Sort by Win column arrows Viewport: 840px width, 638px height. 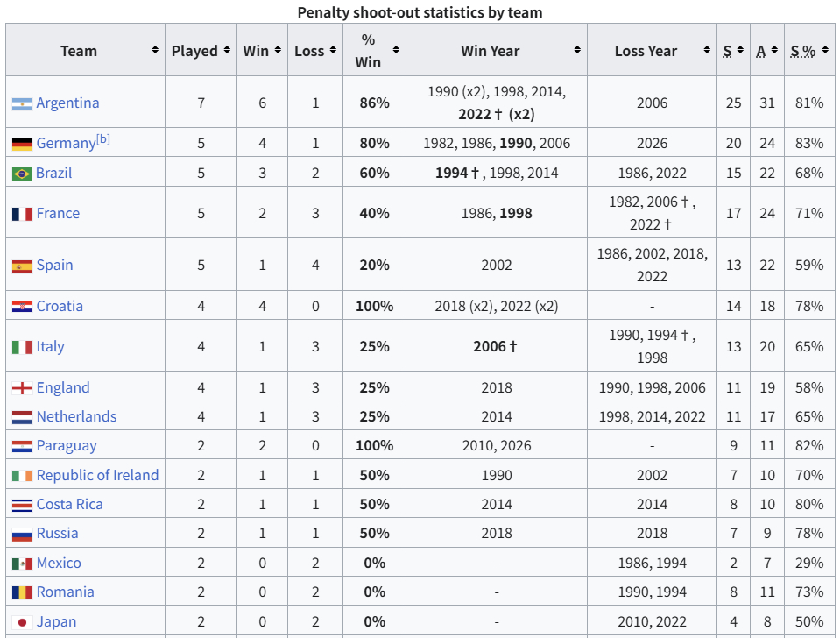point(278,50)
